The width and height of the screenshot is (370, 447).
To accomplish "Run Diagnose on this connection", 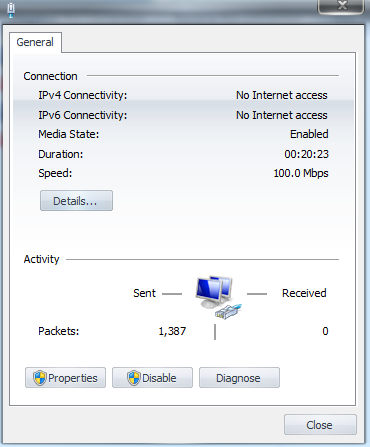I will point(239,378).
